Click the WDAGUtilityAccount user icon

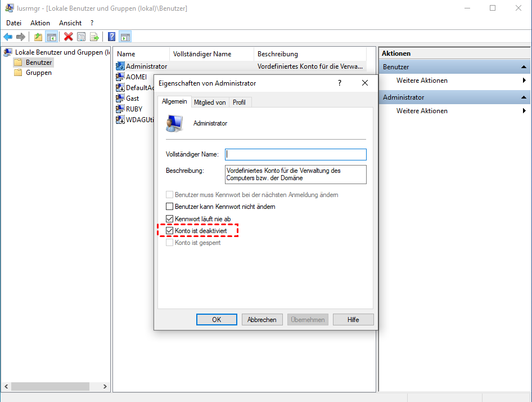tap(120, 119)
